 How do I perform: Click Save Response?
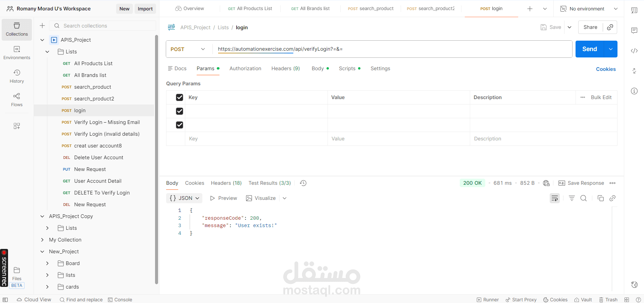coord(581,183)
